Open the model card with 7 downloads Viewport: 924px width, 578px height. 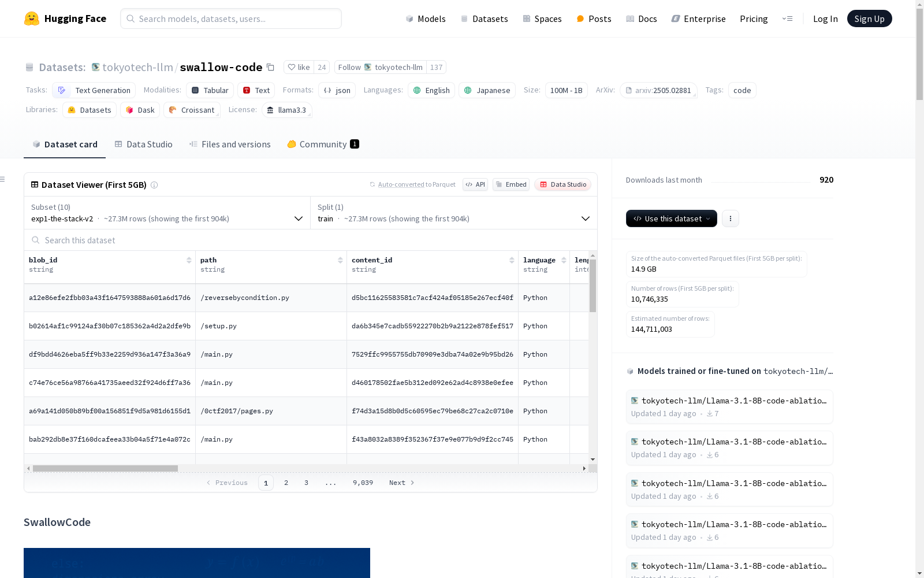729,407
